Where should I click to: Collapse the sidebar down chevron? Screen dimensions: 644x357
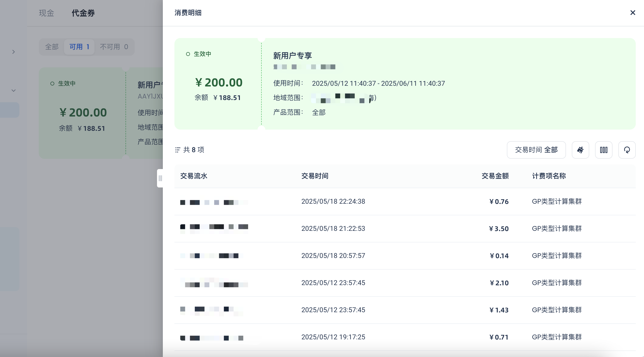(x=14, y=90)
